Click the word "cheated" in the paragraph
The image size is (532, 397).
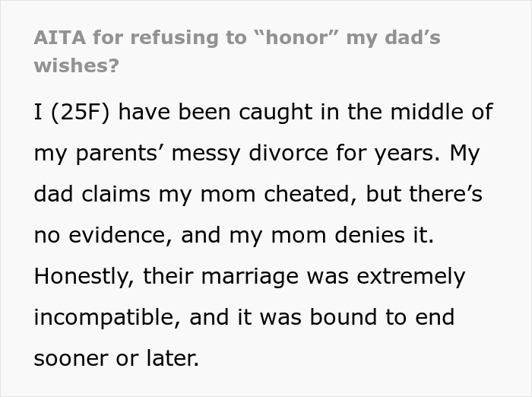[306, 194]
